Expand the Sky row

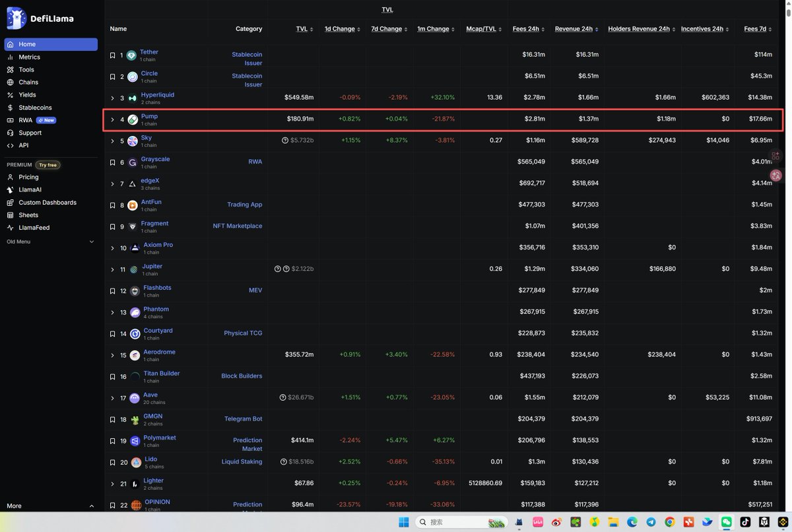(112, 141)
